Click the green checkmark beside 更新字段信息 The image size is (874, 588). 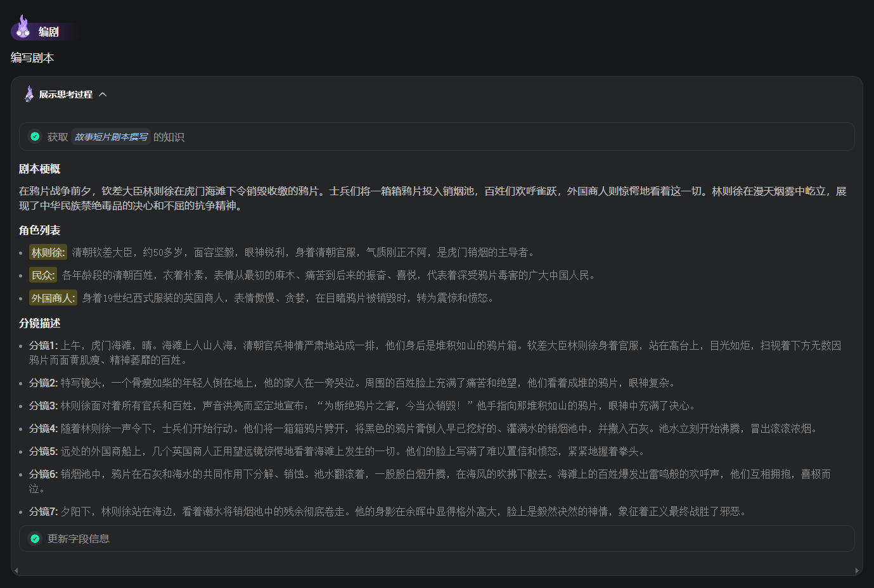coord(35,539)
